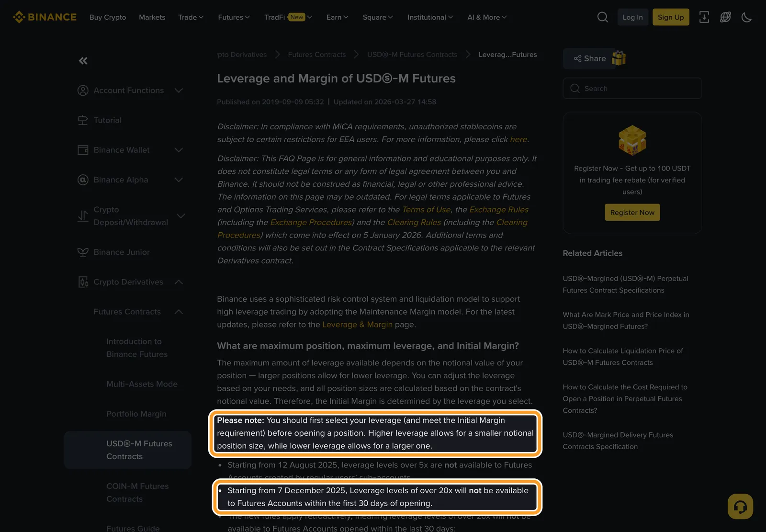Screen dimensions: 766x532
Task: Expand Crypto Deposit/Withdrawal chevron
Action: 180,216
